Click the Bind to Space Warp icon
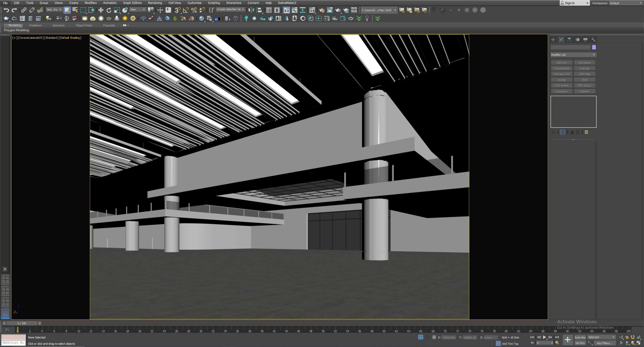 pos(40,10)
